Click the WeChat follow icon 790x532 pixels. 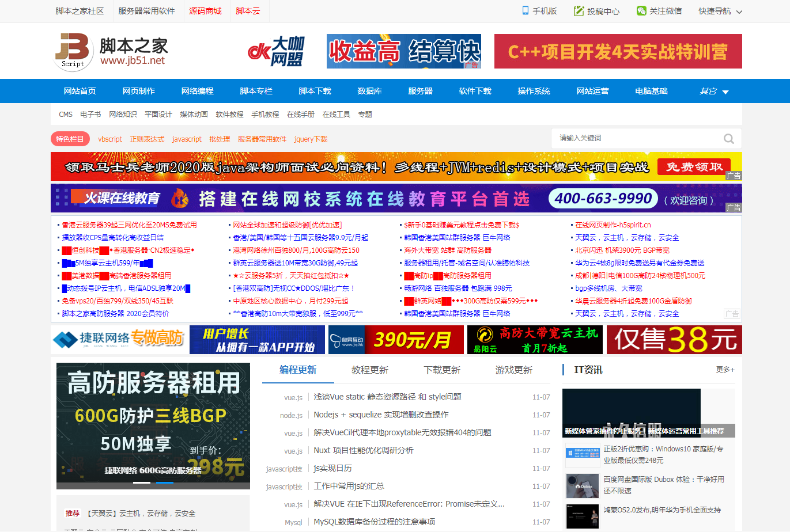pyautogui.click(x=641, y=11)
